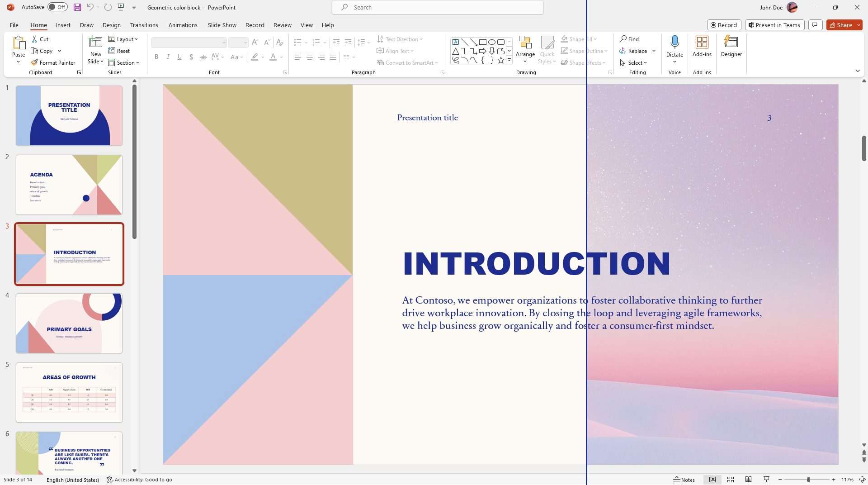Click the zoom slider handle
Image resolution: width=868 pixels, height=485 pixels.
(x=808, y=480)
